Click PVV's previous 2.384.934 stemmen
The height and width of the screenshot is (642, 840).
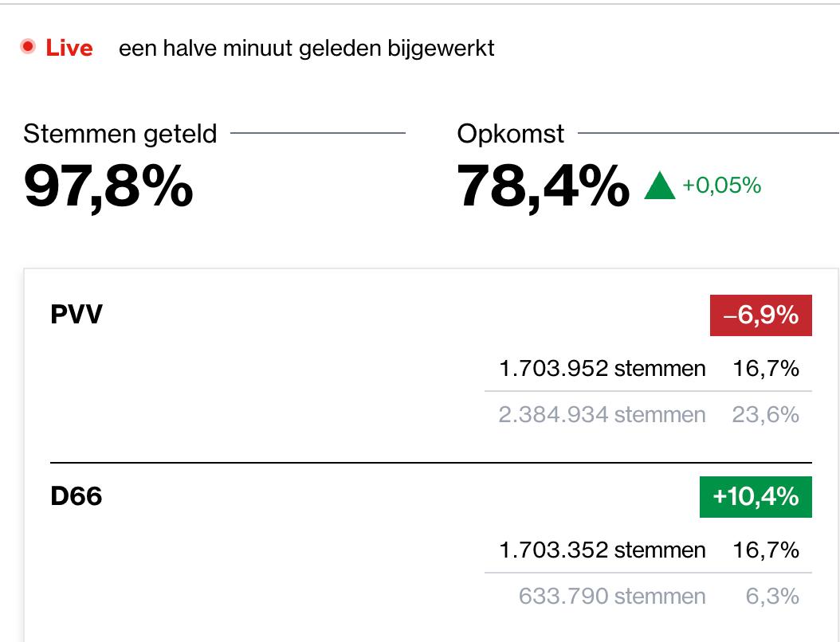[602, 414]
